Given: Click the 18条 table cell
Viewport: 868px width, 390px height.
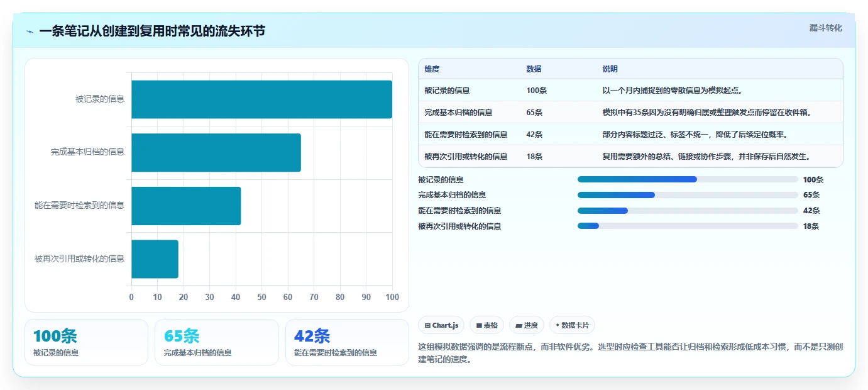Looking at the screenshot, I should tap(534, 157).
